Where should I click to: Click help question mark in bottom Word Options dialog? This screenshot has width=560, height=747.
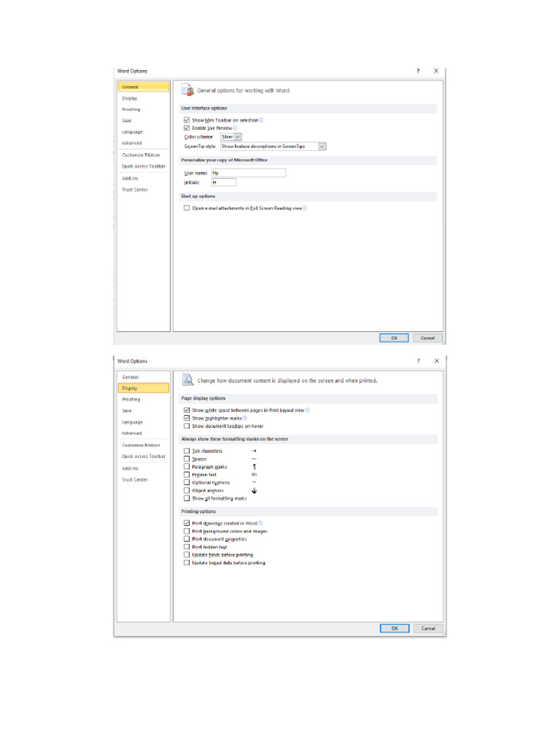coord(419,360)
